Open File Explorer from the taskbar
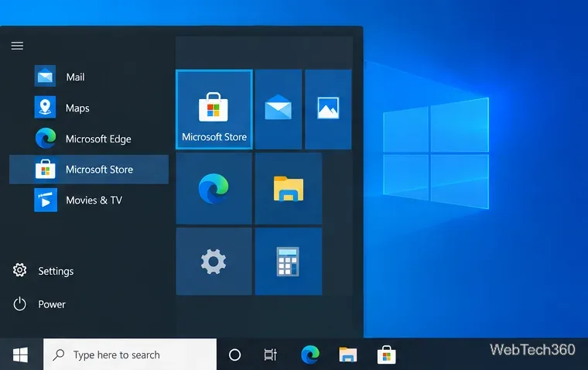 pos(348,355)
